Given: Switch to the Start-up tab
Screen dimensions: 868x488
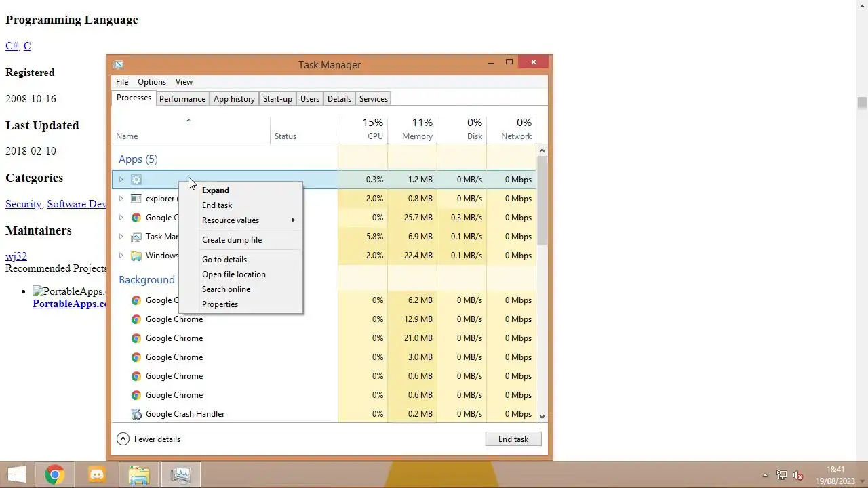Looking at the screenshot, I should 277,99.
